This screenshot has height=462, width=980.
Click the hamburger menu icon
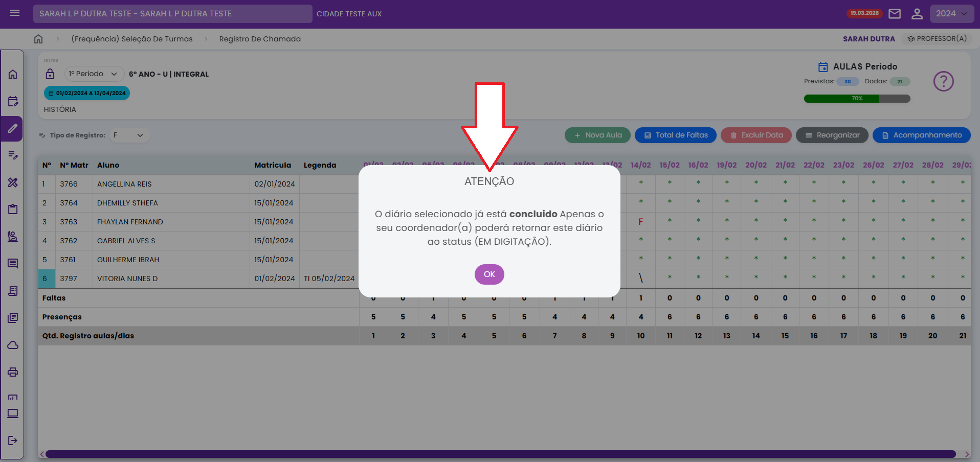tap(15, 13)
